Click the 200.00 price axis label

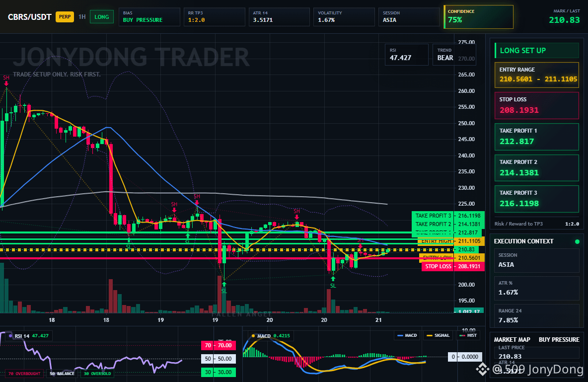(466, 285)
